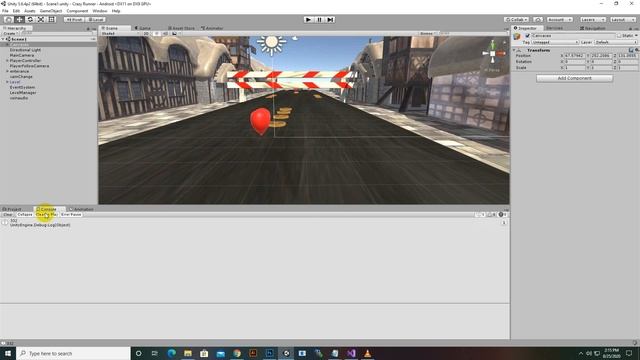Switch to the Animation tab
Image resolution: width=640 pixels, height=360 pixels.
pos(82,209)
